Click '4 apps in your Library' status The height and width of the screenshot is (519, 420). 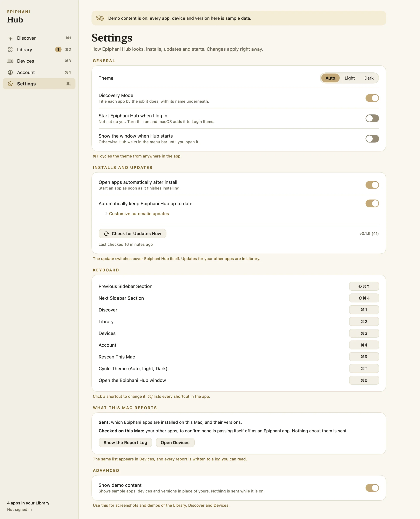[x=28, y=503]
